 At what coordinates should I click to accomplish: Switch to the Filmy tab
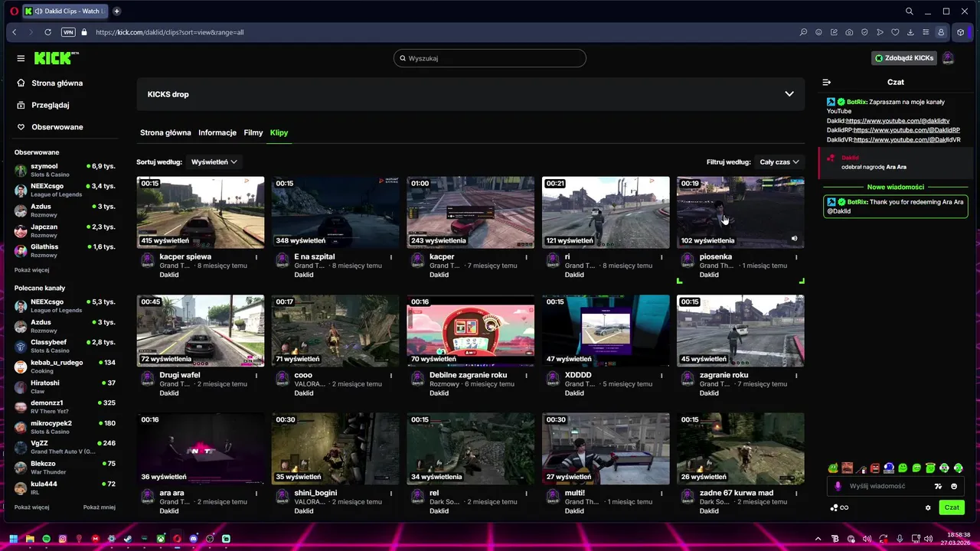tap(253, 132)
